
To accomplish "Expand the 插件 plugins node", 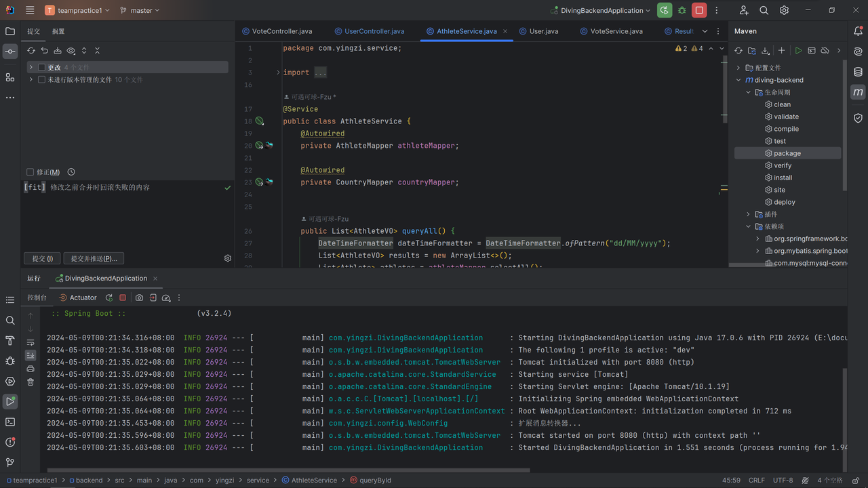I will 749,214.
